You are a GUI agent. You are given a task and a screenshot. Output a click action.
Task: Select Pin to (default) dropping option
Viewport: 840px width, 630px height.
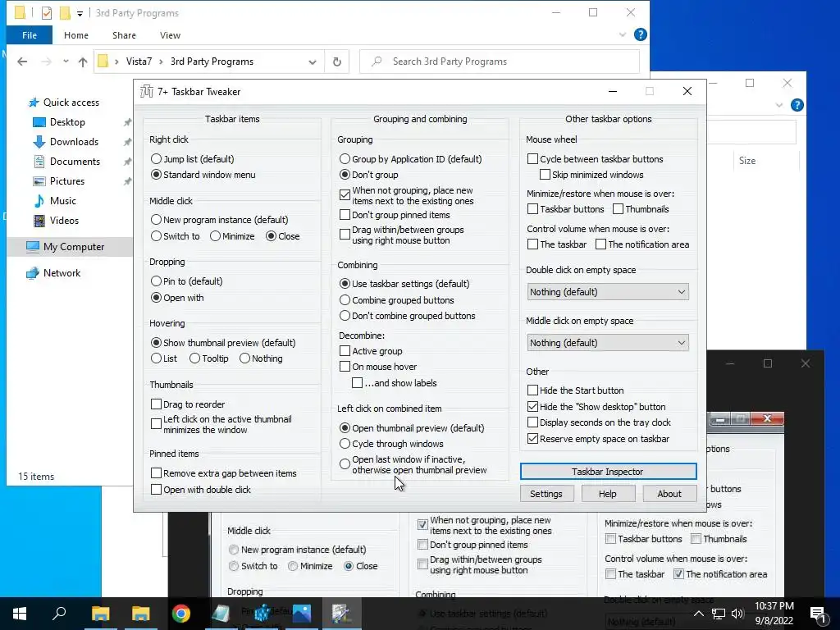[x=156, y=281]
